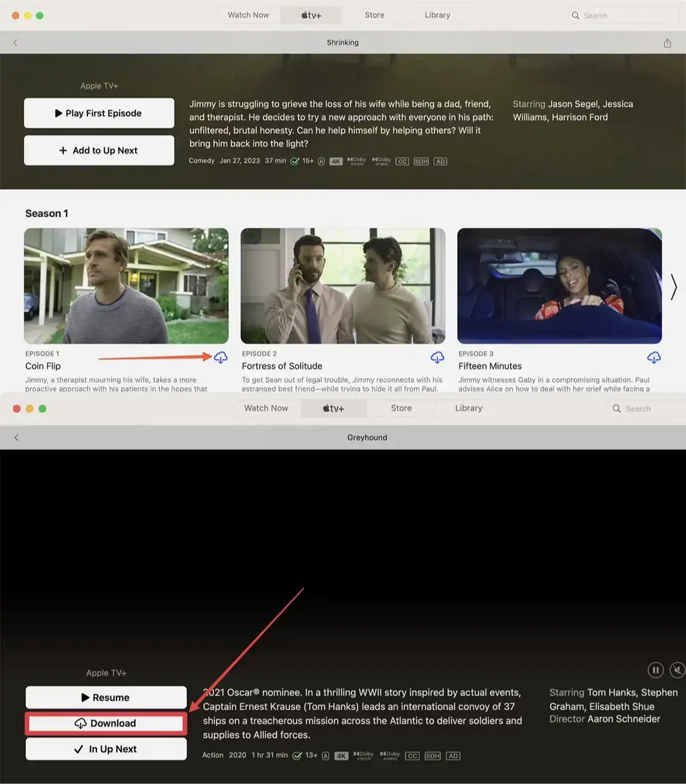Click the green checkmark icon beside Shrinking's 15+
Image resolution: width=686 pixels, height=784 pixels.
tap(295, 161)
